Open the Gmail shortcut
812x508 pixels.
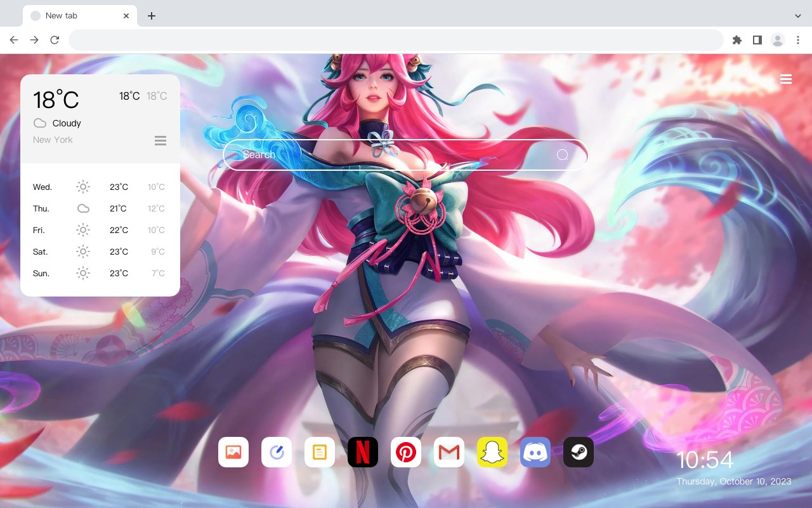449,452
